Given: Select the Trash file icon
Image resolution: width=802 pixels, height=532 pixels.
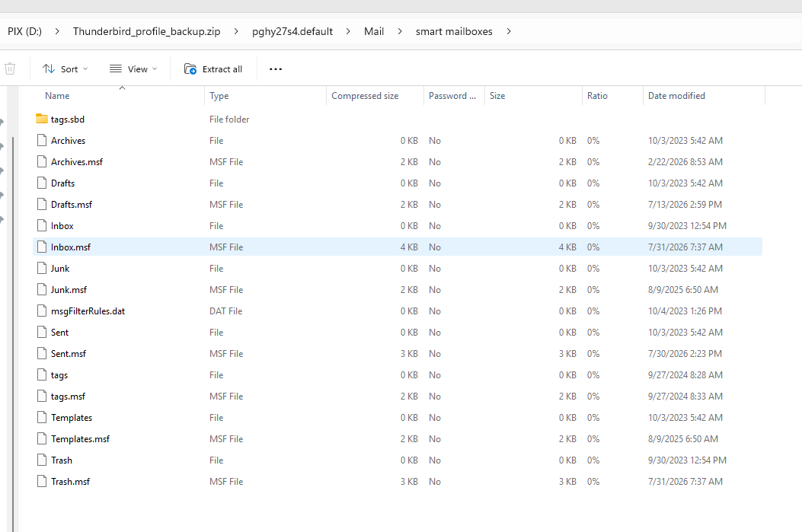Looking at the screenshot, I should [x=42, y=460].
